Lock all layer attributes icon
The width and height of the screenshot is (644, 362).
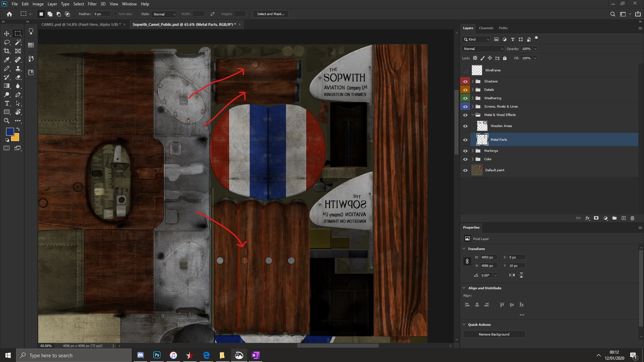(505, 58)
